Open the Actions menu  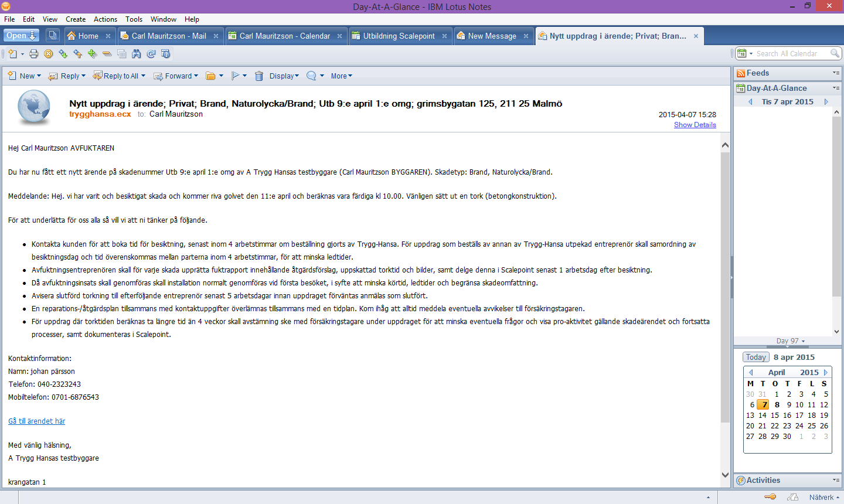tap(105, 19)
